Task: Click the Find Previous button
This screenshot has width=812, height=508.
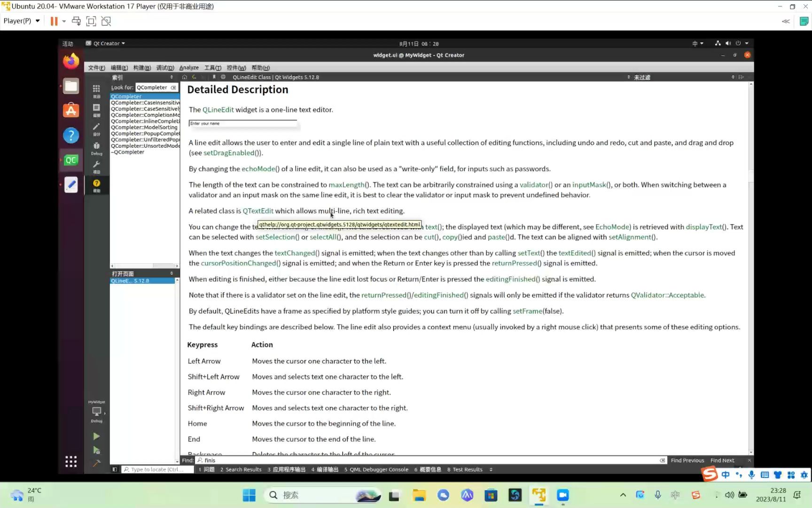Action: [687, 460]
